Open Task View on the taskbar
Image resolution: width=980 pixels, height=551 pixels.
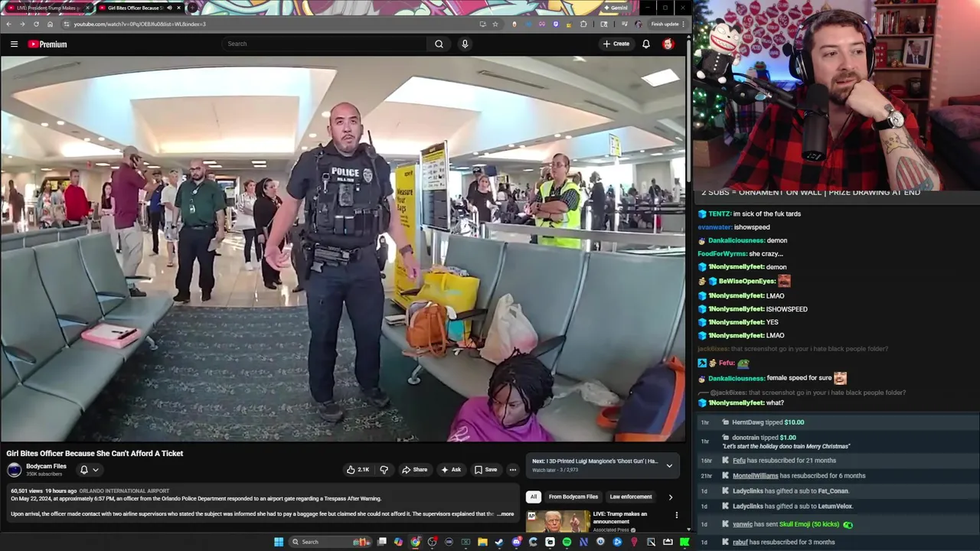point(382,542)
